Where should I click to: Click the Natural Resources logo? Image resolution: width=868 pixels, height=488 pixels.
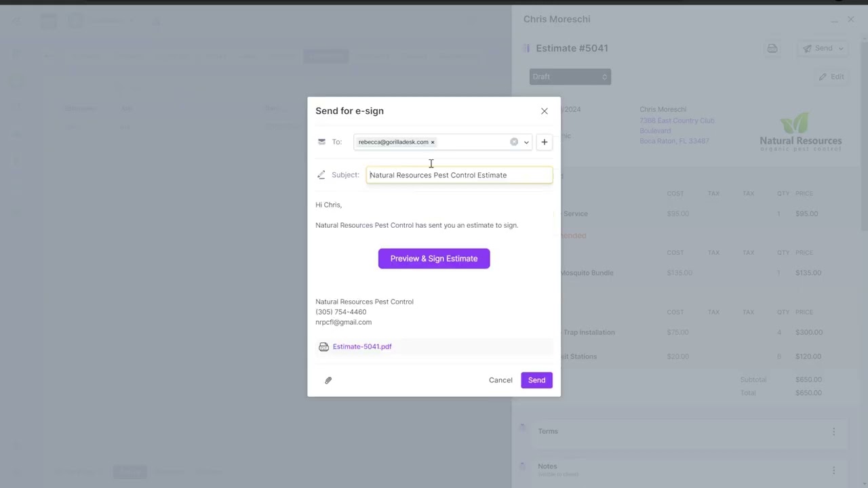[801, 132]
